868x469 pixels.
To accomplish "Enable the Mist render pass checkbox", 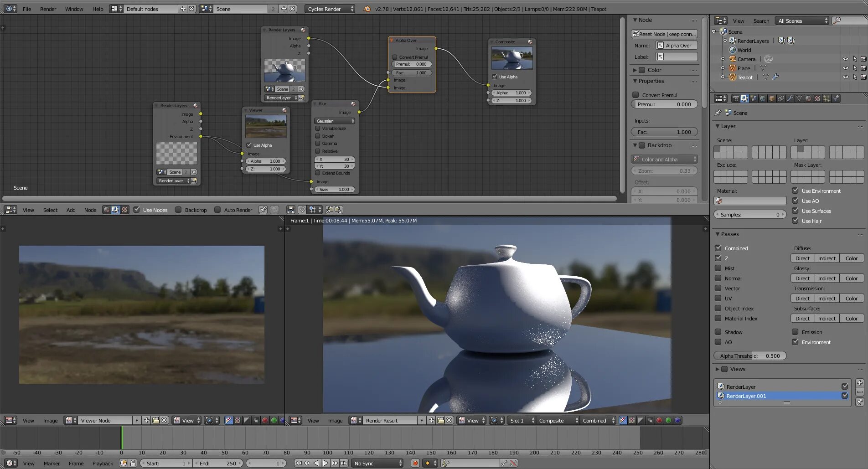I will (718, 268).
